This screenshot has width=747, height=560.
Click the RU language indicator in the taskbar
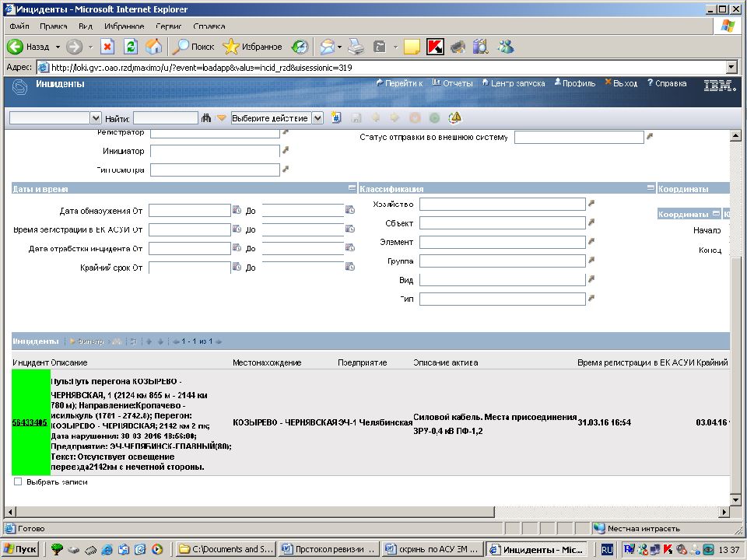(606, 550)
